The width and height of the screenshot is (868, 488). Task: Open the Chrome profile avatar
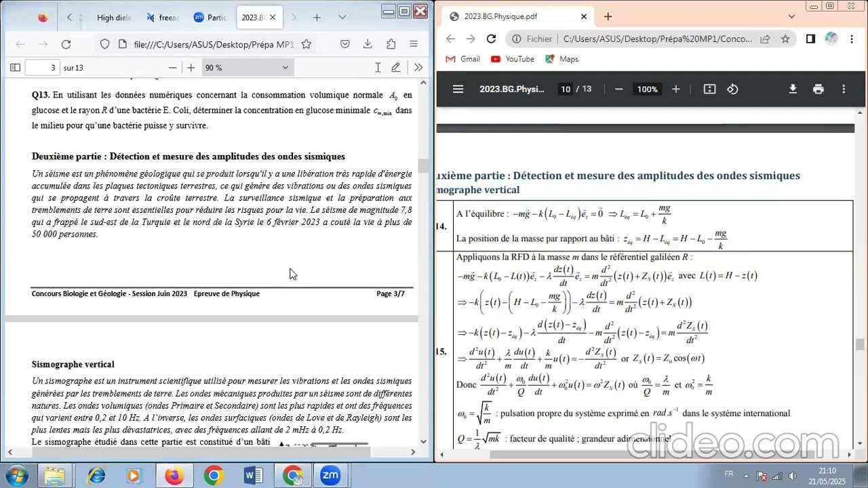(831, 39)
